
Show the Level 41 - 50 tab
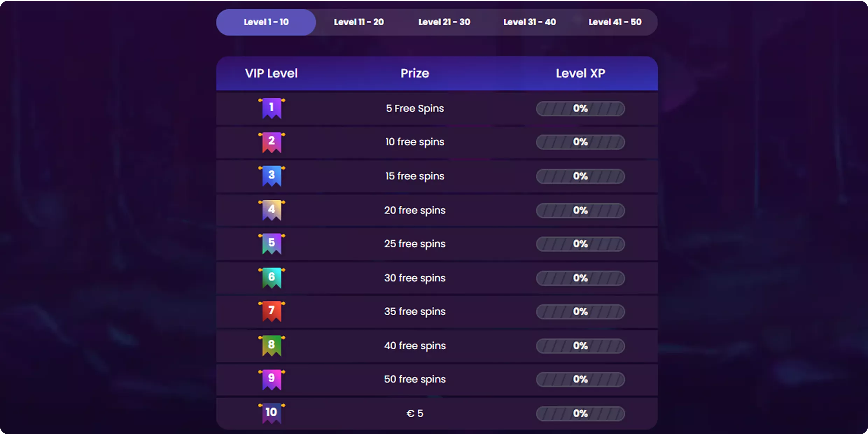pos(615,22)
